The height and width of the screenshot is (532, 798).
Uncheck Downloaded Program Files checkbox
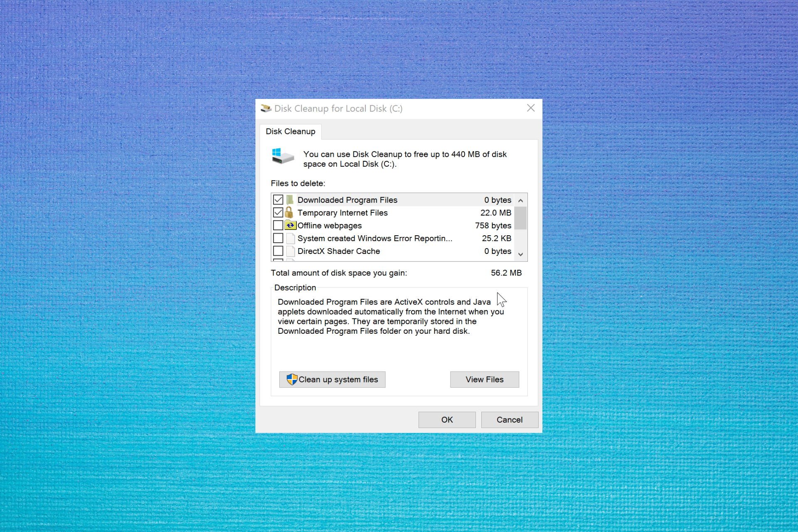278,200
